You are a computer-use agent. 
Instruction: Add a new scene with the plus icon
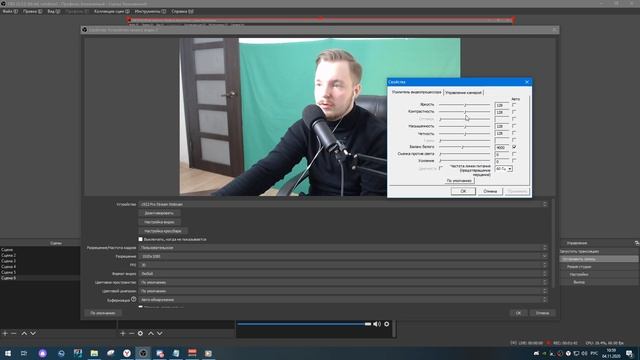coord(5,333)
